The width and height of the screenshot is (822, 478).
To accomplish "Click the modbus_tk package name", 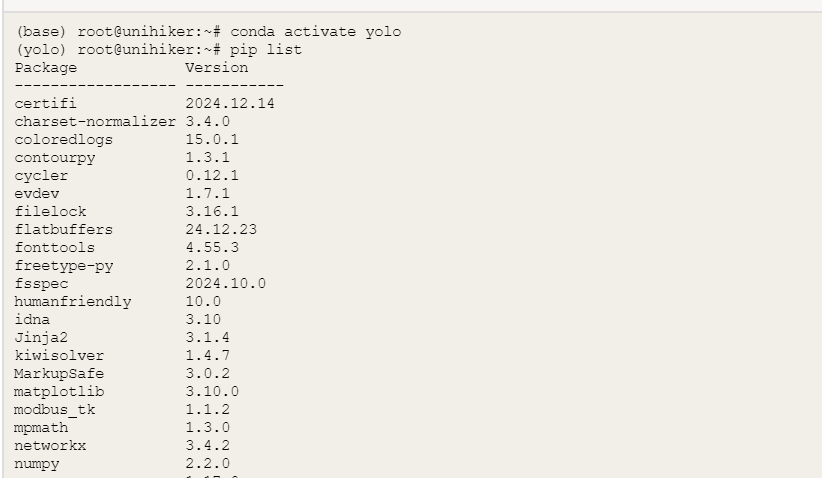I will coord(55,409).
